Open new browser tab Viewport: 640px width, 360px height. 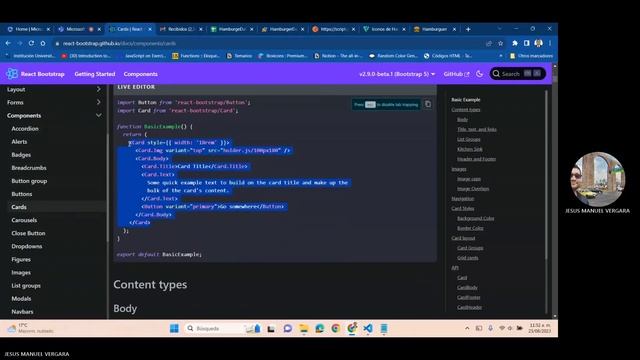coord(468,29)
